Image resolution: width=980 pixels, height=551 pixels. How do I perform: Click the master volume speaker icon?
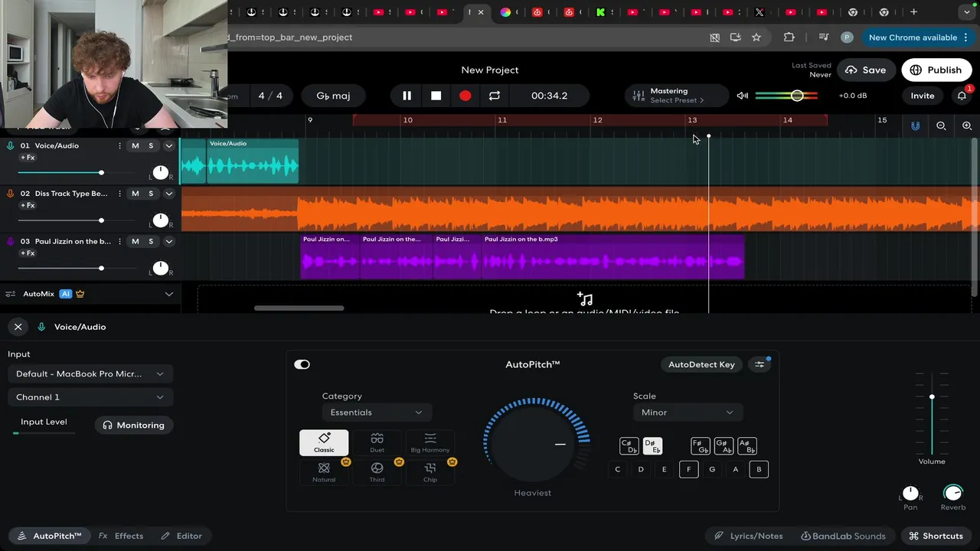(x=742, y=96)
